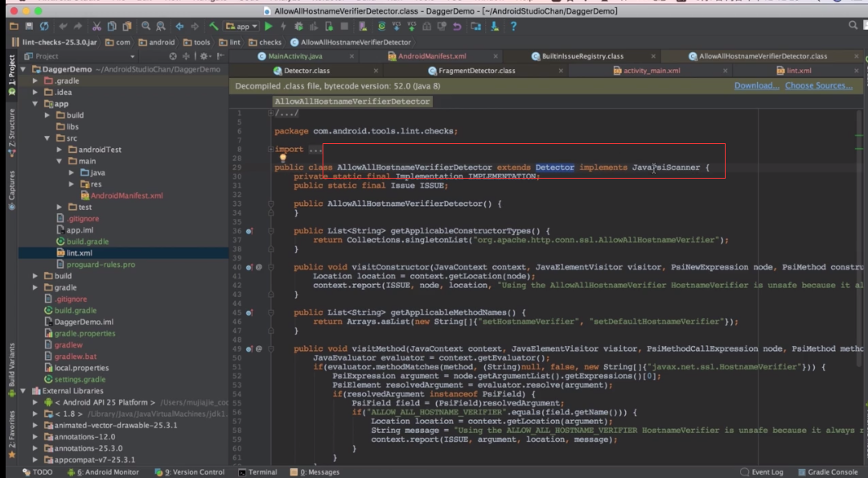Click the Cut scissors icon
Viewport: 868px width, 478px height.
(97, 26)
